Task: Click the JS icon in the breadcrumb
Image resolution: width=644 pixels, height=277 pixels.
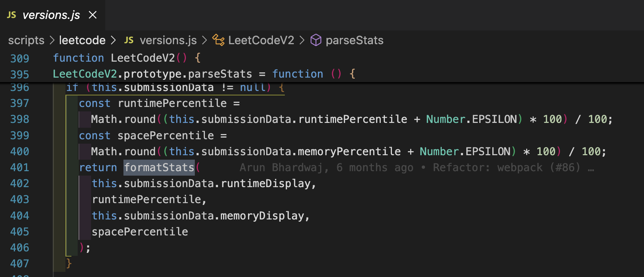Action: [x=129, y=40]
